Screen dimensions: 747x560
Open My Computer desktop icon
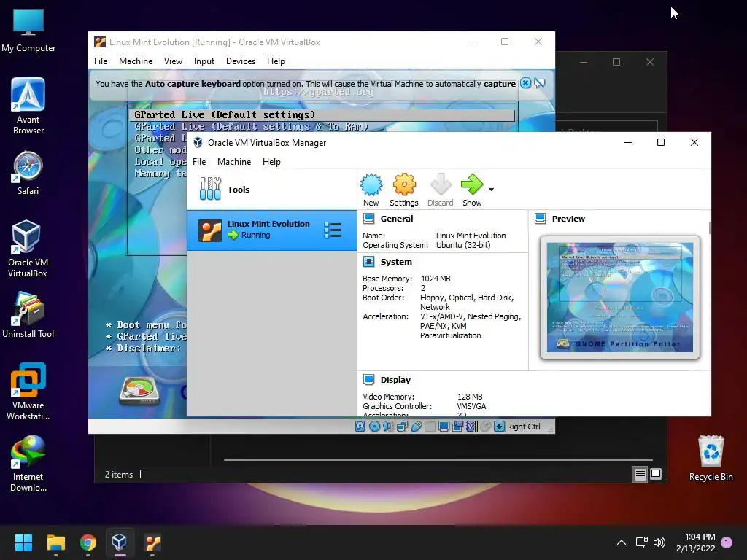28,30
